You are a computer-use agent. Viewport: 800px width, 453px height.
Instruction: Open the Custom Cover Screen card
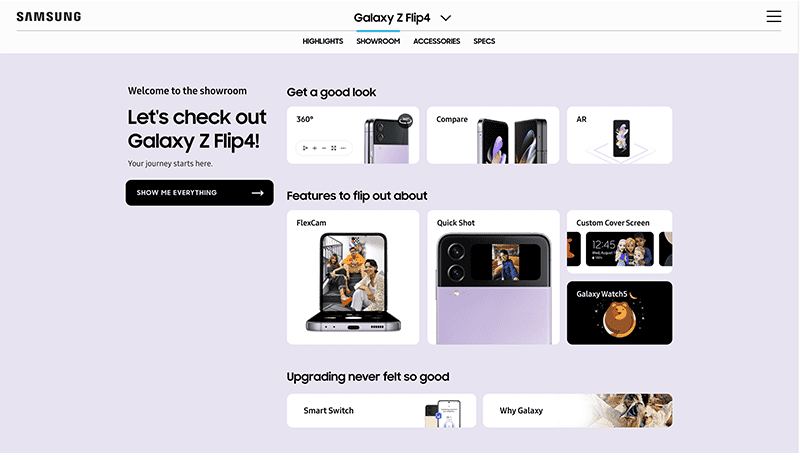619,242
